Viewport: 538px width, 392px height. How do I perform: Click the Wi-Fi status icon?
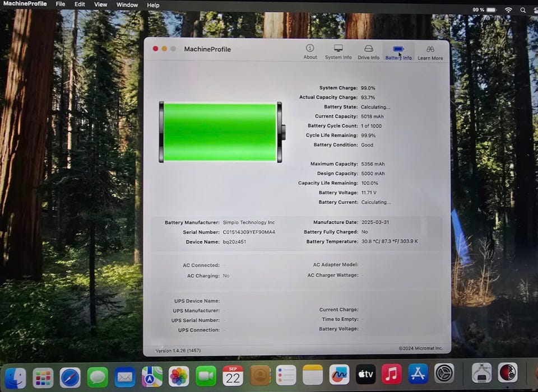point(508,10)
